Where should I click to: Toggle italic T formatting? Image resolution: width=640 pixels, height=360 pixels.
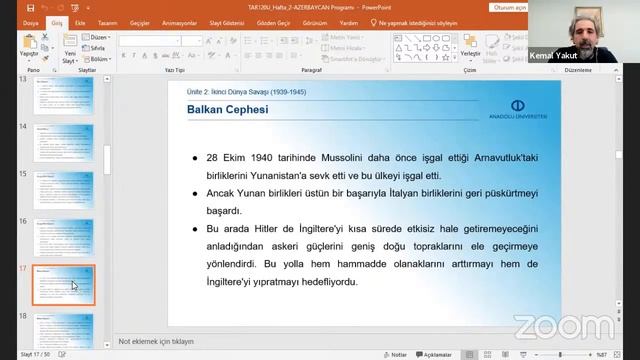[134, 56]
